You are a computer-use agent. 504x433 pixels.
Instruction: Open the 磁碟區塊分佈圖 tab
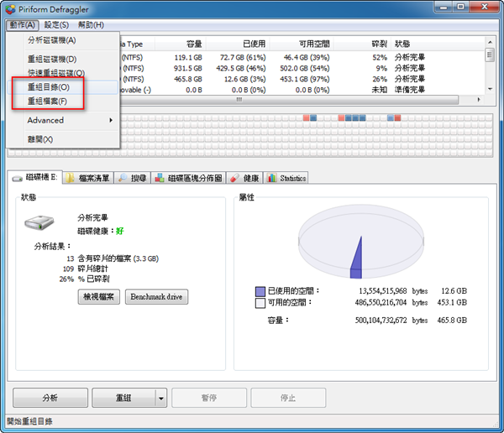(x=188, y=178)
